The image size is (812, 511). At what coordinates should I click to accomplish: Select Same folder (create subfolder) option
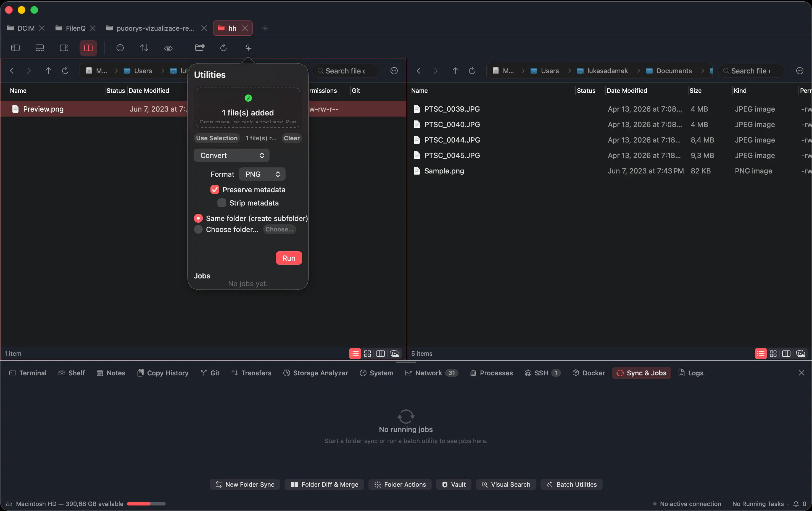coord(198,218)
